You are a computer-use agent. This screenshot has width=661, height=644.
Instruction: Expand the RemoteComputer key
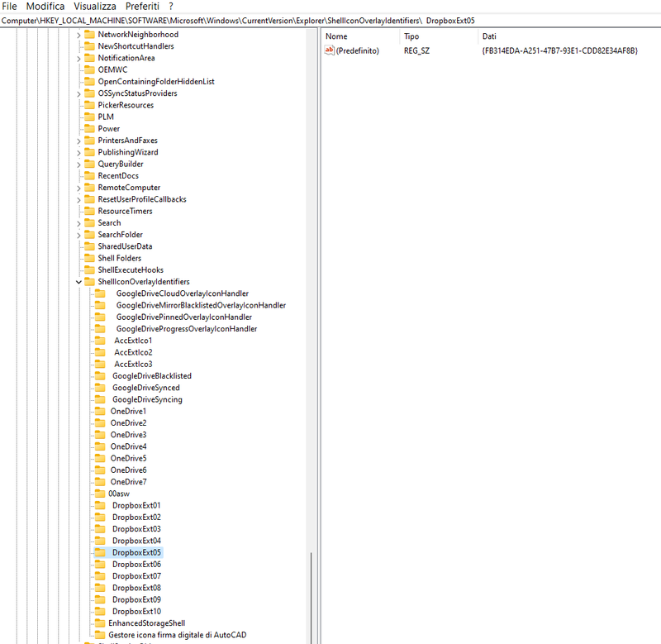pos(78,187)
